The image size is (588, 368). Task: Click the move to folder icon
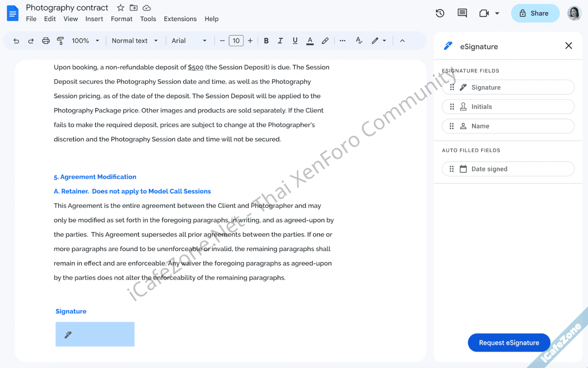(x=134, y=8)
